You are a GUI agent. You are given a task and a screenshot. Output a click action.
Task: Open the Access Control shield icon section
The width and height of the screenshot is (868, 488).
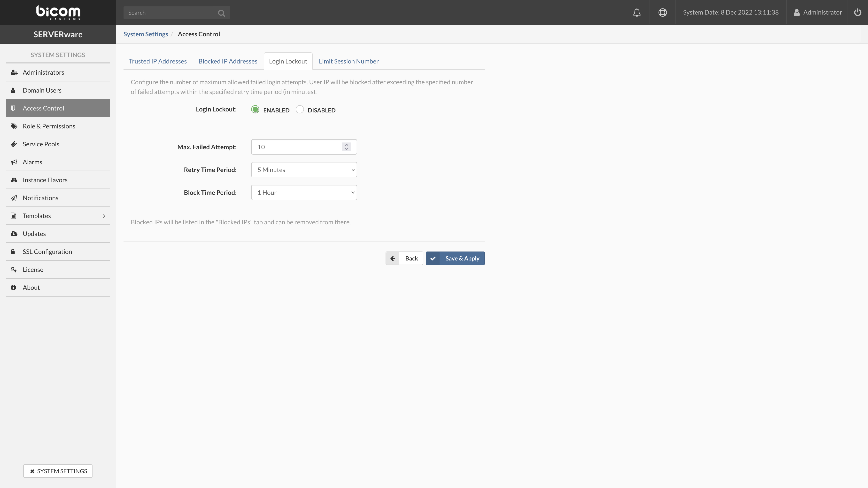[x=14, y=108]
